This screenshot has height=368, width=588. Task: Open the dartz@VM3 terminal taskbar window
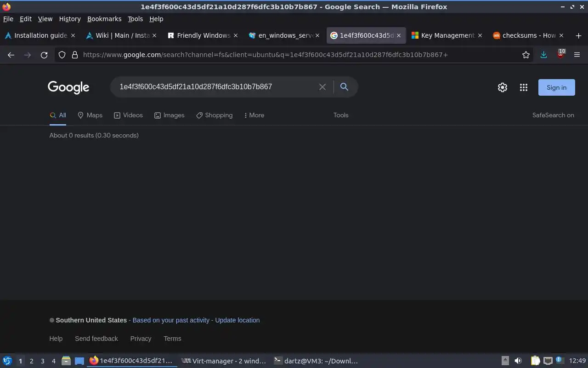click(x=316, y=361)
